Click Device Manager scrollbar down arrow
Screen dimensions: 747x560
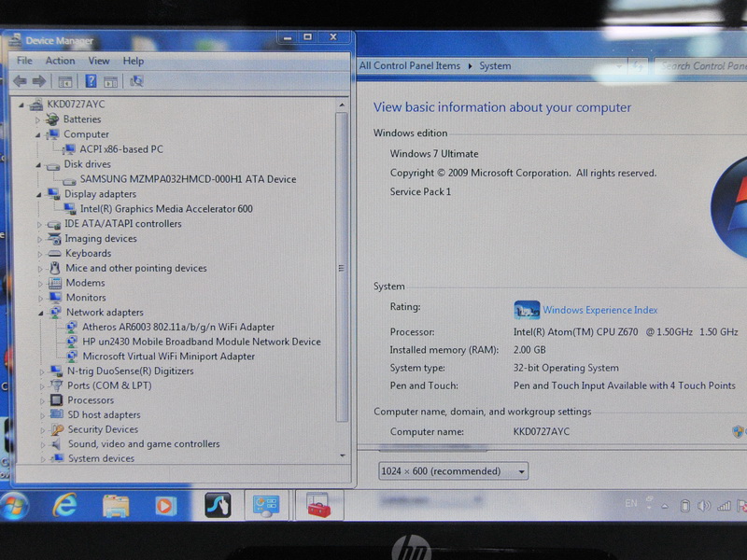click(342, 456)
